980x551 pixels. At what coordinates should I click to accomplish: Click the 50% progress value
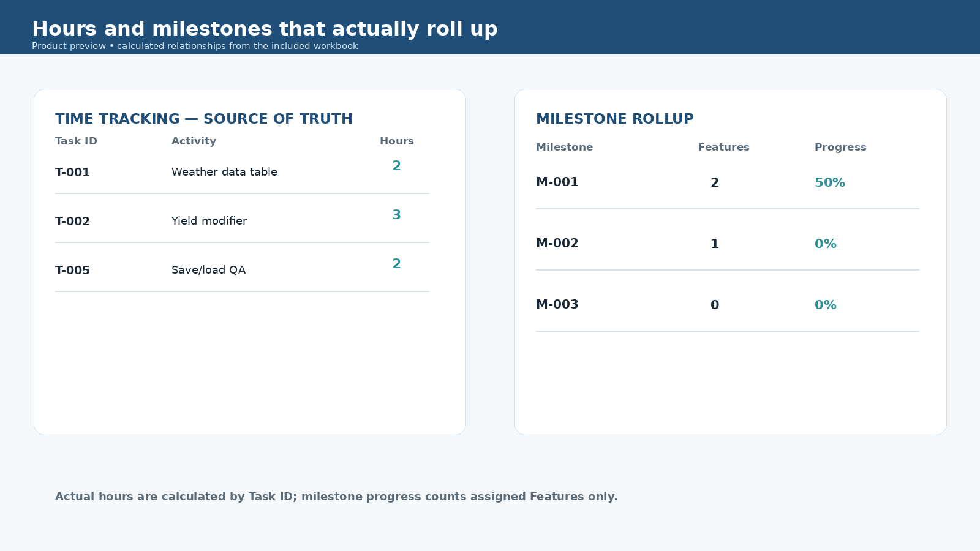830,182
